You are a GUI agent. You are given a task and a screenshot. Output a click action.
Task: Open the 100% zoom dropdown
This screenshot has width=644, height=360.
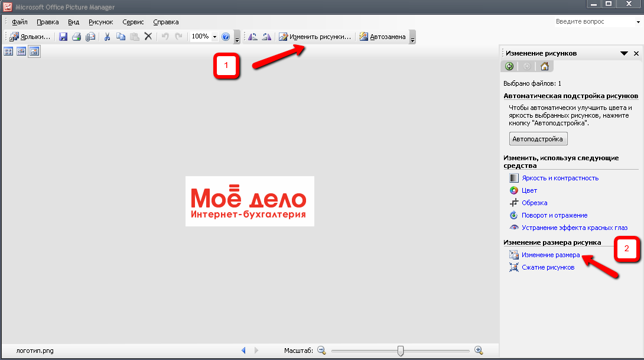pos(214,37)
